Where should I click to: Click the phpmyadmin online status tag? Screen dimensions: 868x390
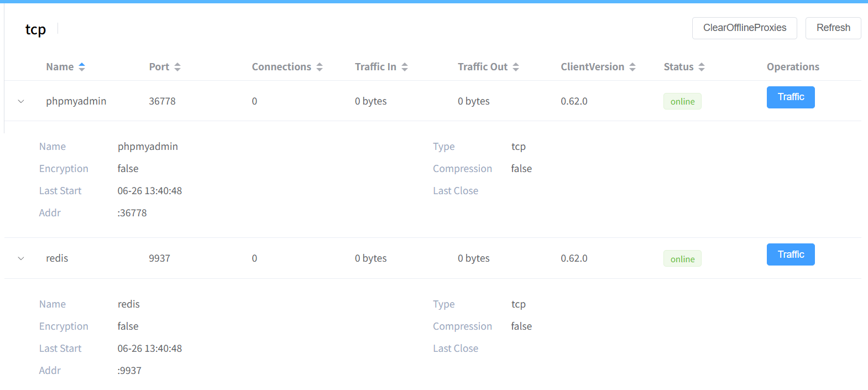[682, 101]
